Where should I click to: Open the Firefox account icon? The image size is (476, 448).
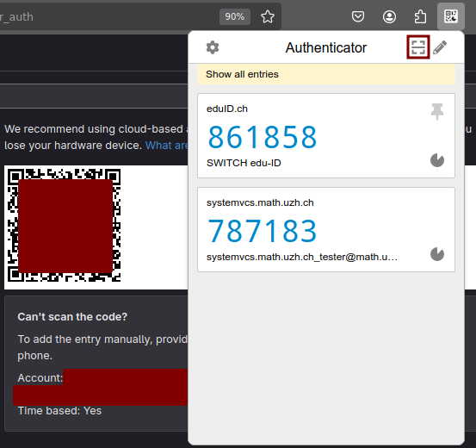389,16
